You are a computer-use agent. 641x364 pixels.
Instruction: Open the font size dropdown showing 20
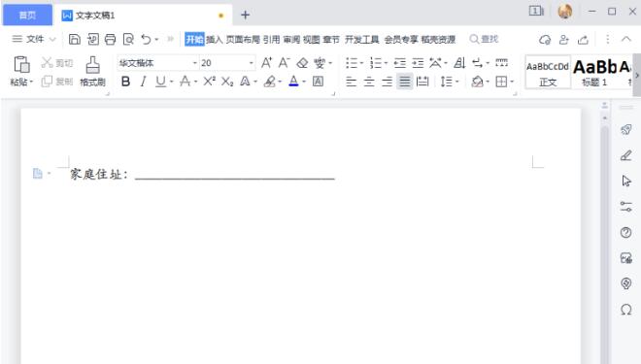pos(227,63)
